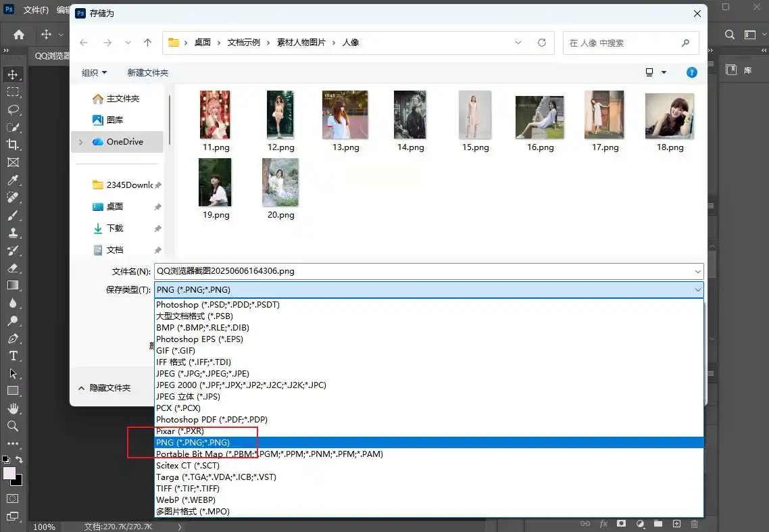Screen dimensions: 769x532
Task: Click the file name input field
Action: click(423, 271)
